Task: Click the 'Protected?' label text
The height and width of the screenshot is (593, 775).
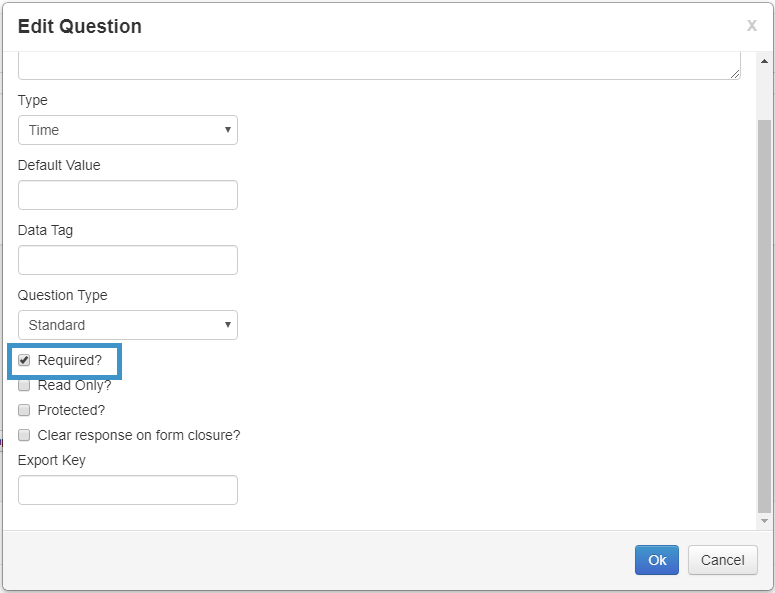Action: [x=71, y=410]
